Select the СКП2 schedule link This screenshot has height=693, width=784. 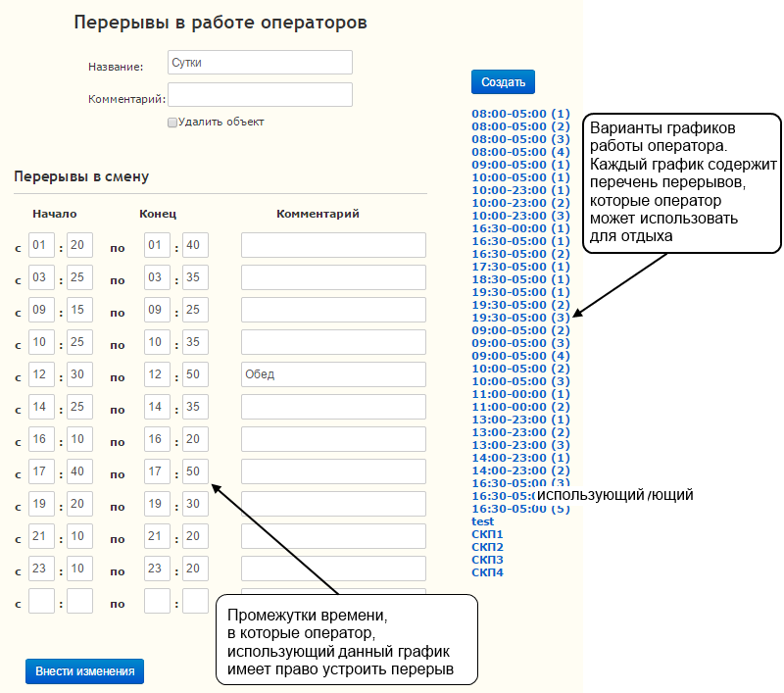pyautogui.click(x=487, y=548)
